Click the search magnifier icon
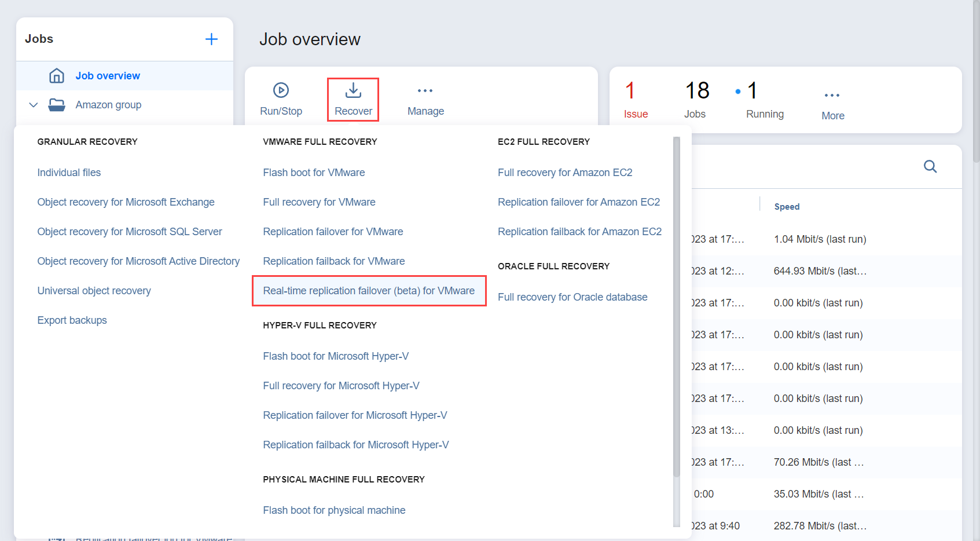This screenshot has width=980, height=541. [930, 167]
